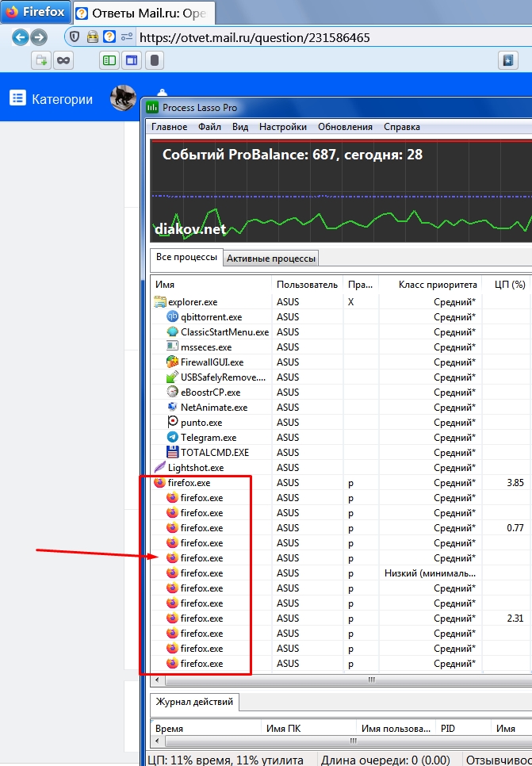Select firefox.exe row with 2.31 CPU
Viewport: 532px width, 766px height.
(x=341, y=619)
